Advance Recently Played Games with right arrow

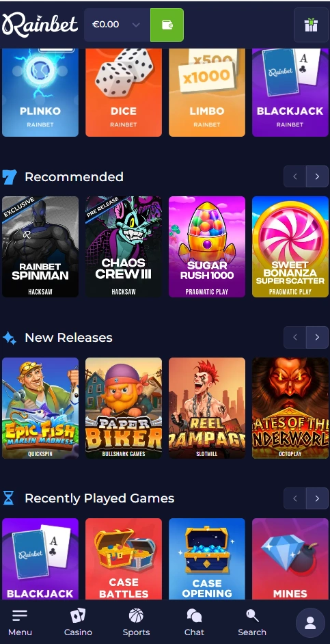click(x=317, y=498)
